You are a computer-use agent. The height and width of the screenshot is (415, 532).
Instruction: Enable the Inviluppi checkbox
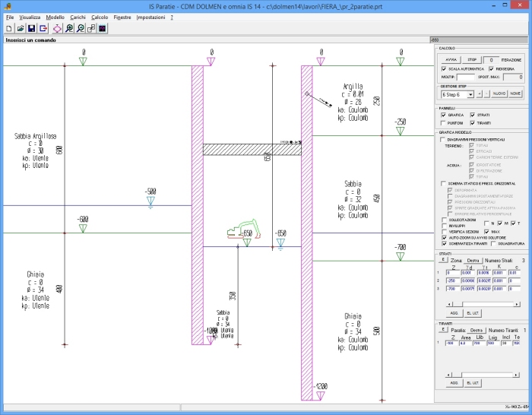(444, 226)
